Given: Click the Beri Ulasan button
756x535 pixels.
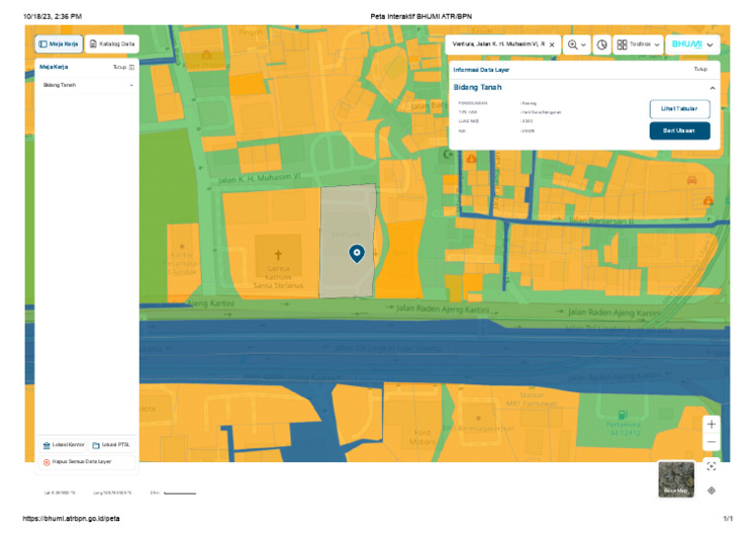Looking at the screenshot, I should [679, 130].
